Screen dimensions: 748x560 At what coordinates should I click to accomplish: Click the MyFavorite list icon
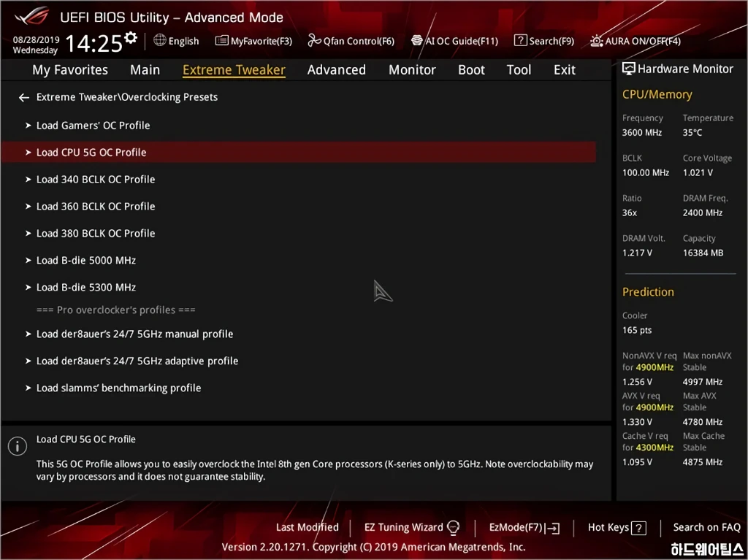point(221,41)
